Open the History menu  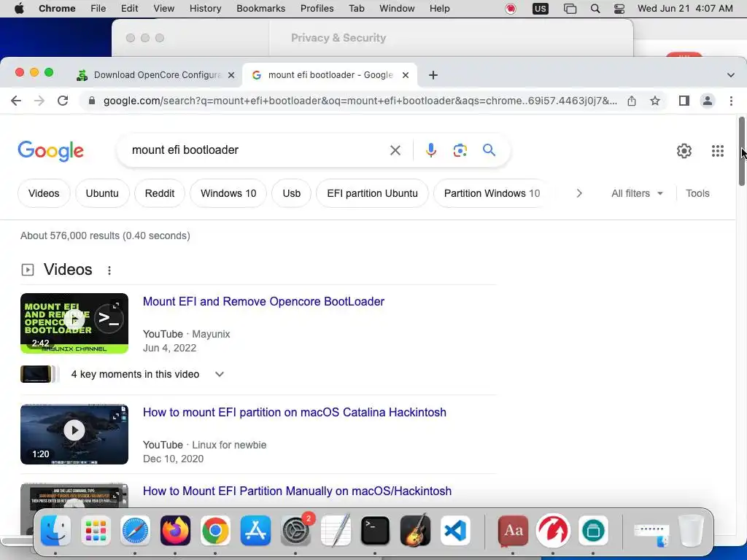tap(205, 9)
